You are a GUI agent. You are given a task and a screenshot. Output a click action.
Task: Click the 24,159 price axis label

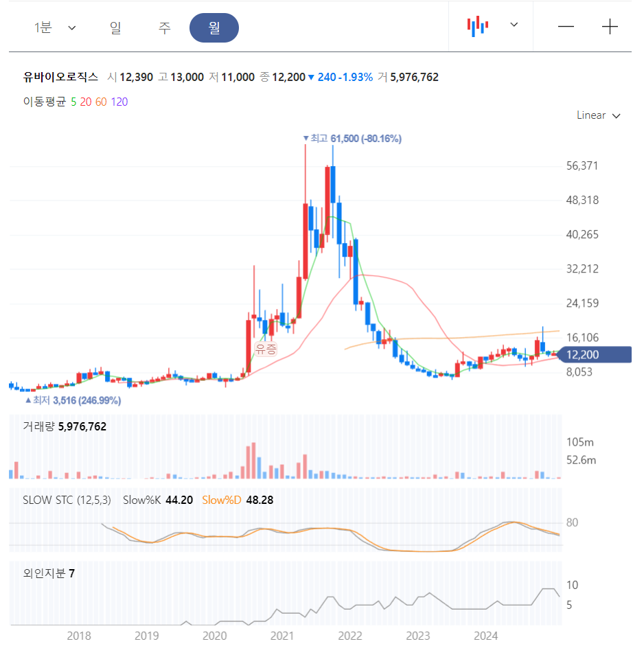(x=582, y=303)
